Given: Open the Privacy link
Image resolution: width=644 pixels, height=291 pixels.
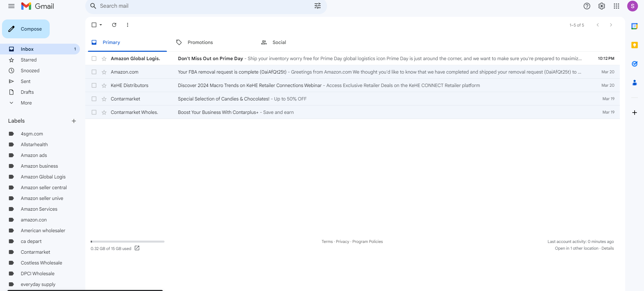Looking at the screenshot, I should (x=342, y=242).
